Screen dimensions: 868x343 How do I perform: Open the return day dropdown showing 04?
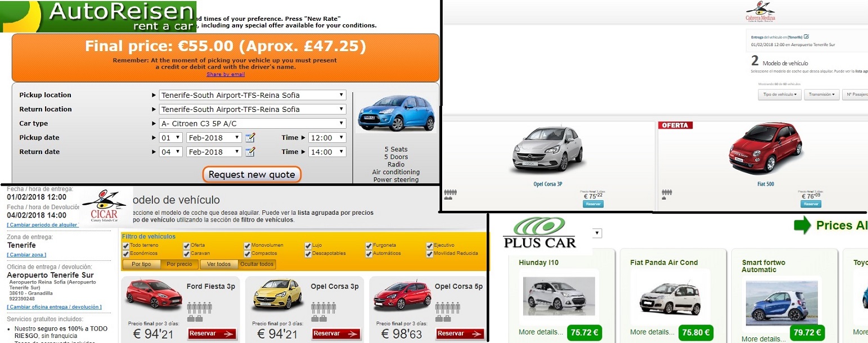pyautogui.click(x=171, y=151)
